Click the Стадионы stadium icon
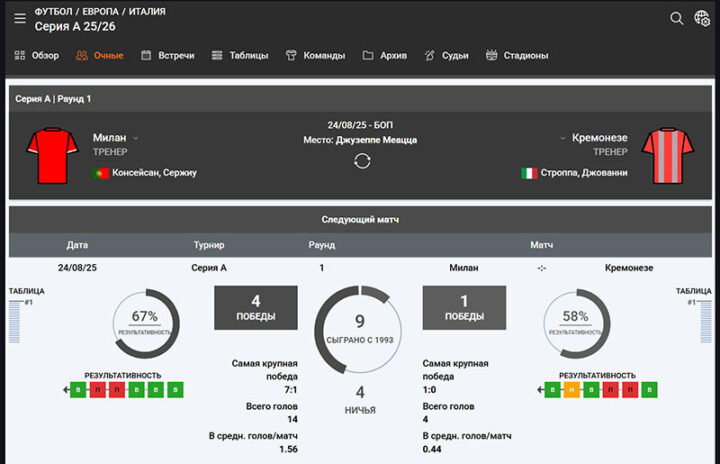Viewport: 720px width, 464px height. coord(491,55)
